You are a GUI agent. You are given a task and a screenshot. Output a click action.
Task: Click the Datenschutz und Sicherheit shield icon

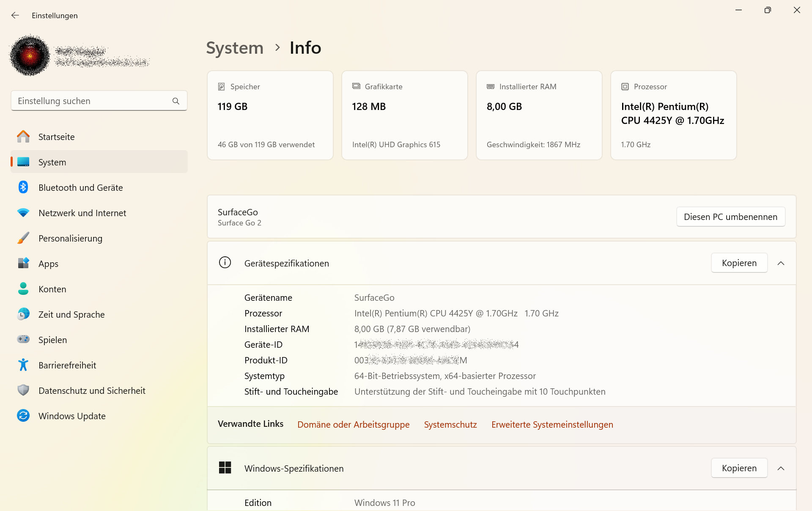(23, 390)
